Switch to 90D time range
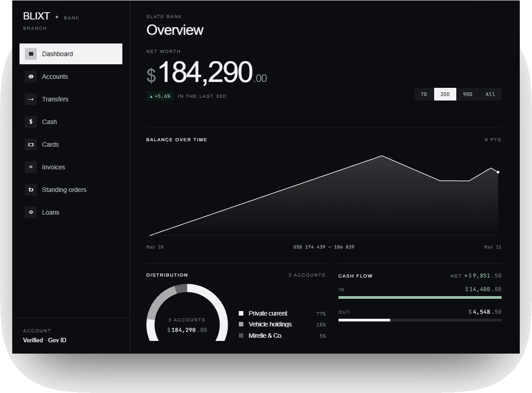 tap(468, 94)
